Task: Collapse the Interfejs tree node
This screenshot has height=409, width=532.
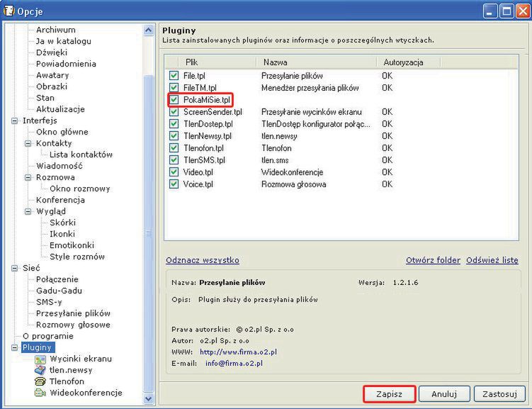Action: [14, 121]
